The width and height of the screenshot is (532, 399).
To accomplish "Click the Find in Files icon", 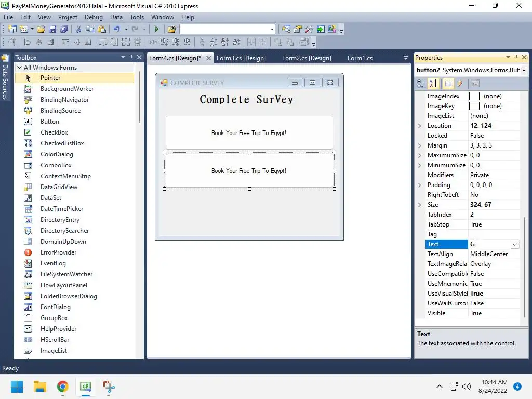I will 171,30.
